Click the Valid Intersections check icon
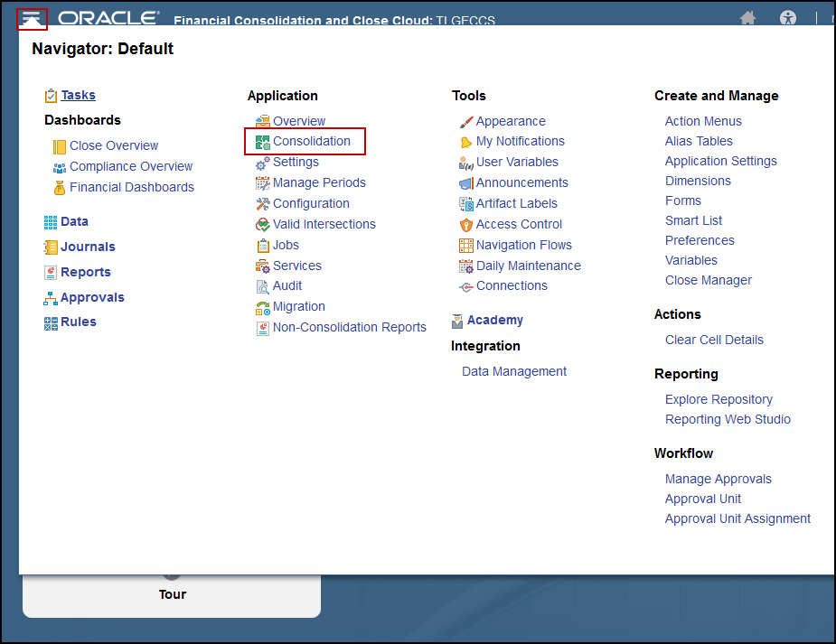 pyautogui.click(x=263, y=225)
